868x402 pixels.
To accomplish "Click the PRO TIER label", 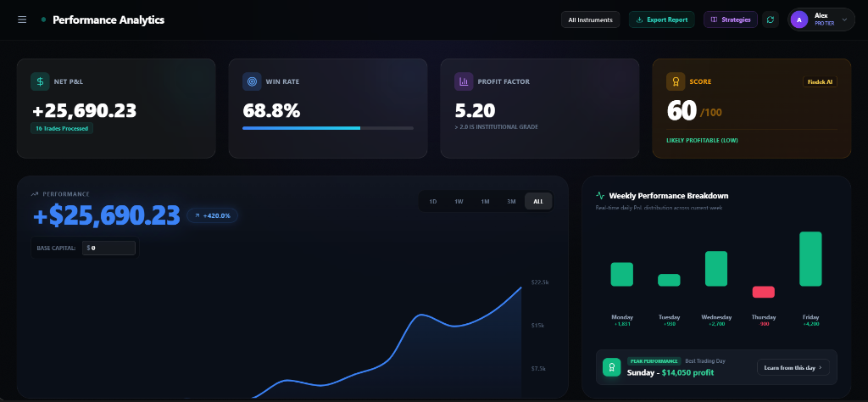I will [x=824, y=23].
